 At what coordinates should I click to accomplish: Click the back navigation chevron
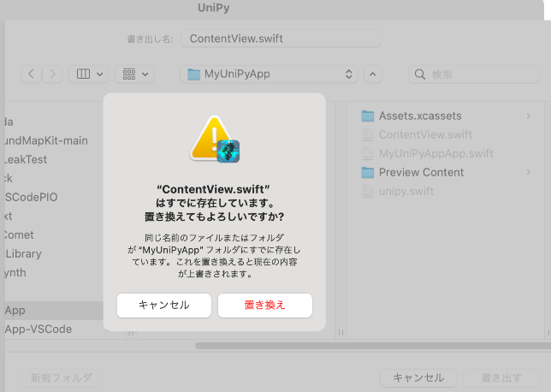coord(33,74)
